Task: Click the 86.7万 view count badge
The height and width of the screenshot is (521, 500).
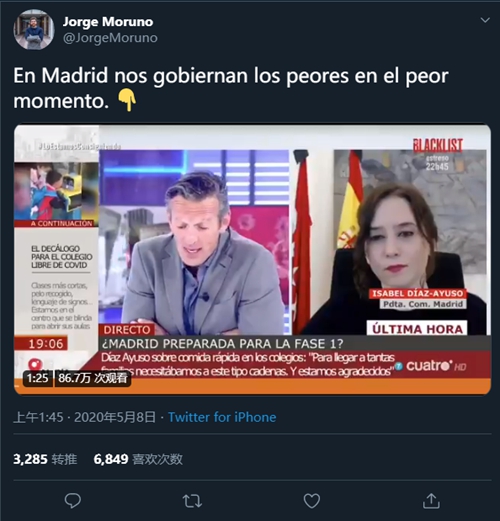Action: coord(93,378)
